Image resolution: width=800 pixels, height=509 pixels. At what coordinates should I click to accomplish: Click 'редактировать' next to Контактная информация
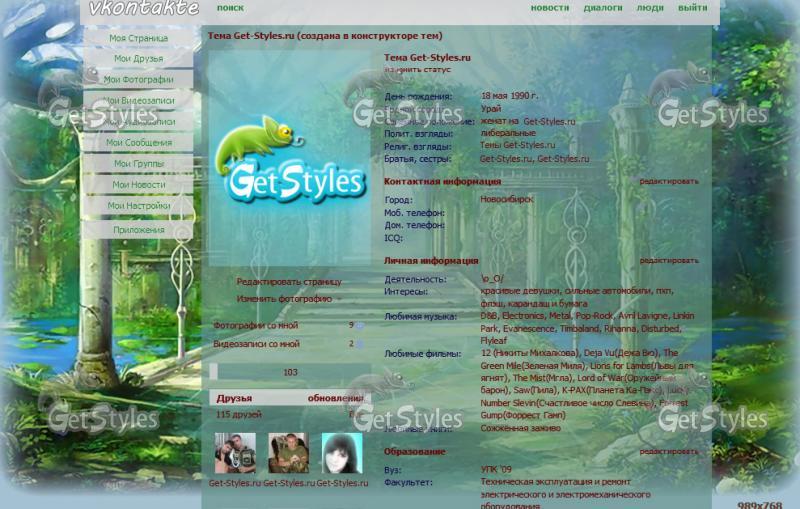click(x=669, y=182)
